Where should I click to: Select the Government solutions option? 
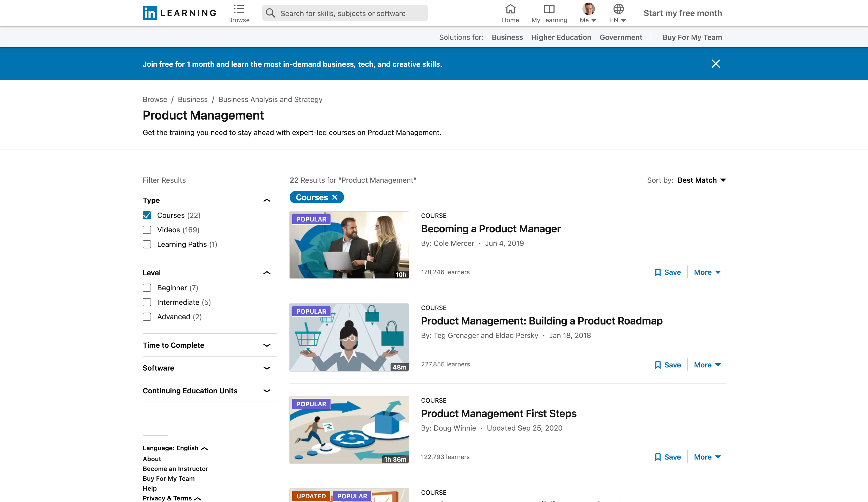[620, 37]
